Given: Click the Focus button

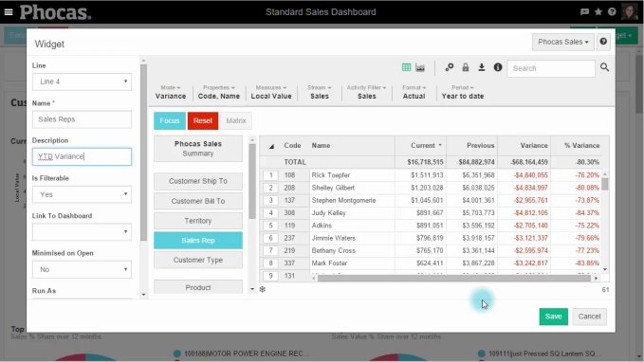Looking at the screenshot, I should (170, 120).
